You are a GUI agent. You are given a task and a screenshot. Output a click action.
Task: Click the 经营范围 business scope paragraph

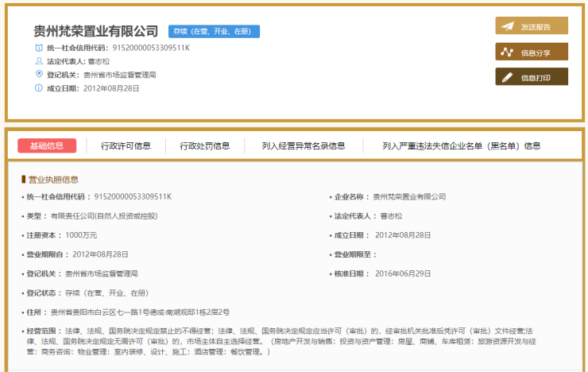coord(281,341)
